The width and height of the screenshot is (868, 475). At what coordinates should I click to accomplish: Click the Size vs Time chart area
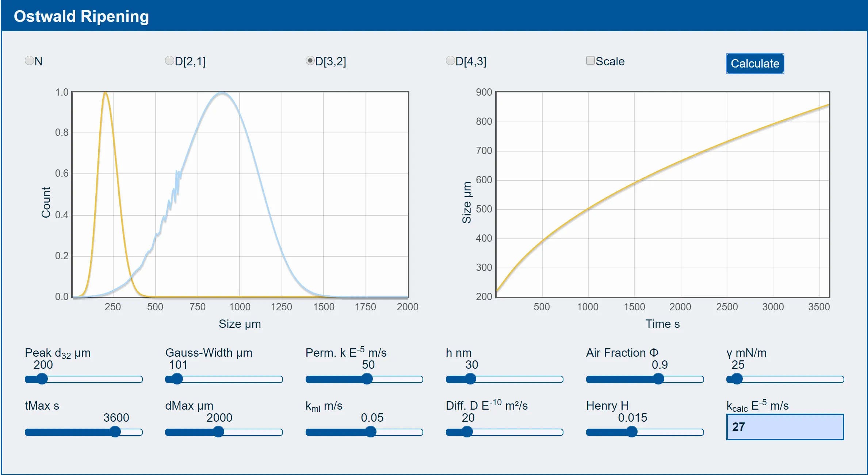[662, 195]
